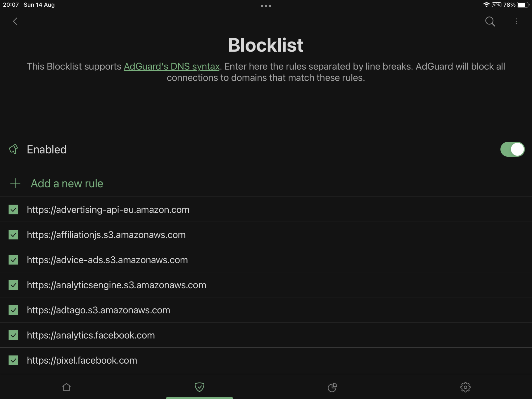Toggle the Enabled blocklist switch
The height and width of the screenshot is (399, 532).
512,149
